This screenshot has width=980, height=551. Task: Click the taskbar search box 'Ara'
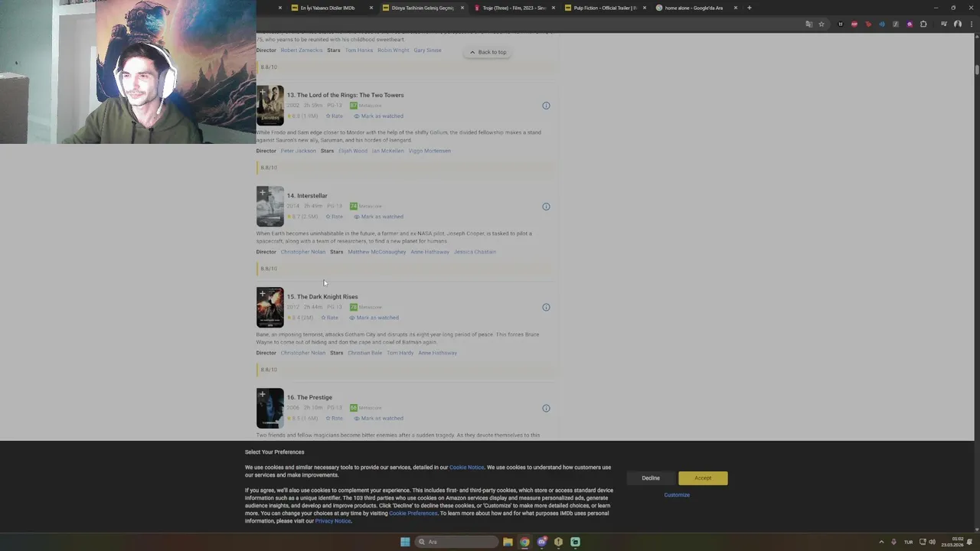point(456,542)
